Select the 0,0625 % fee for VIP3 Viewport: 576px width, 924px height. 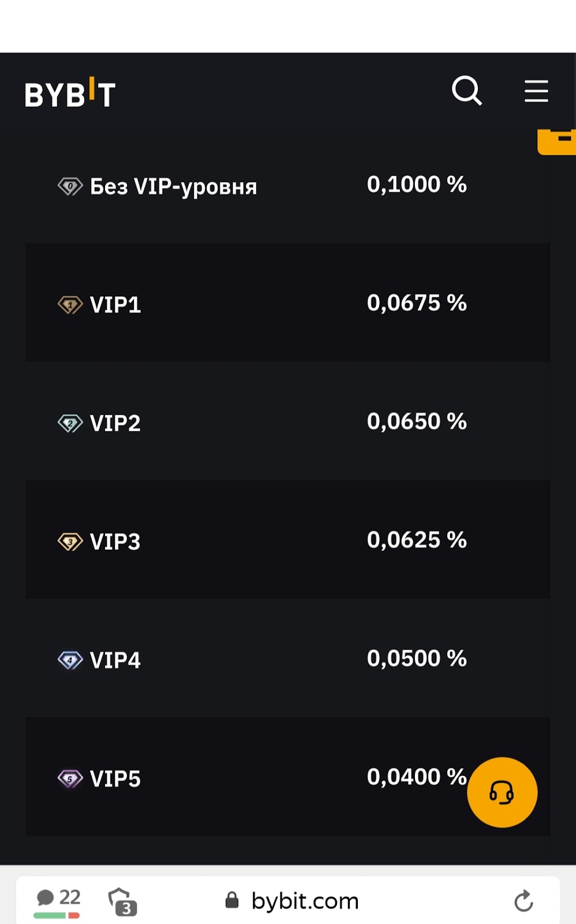pyautogui.click(x=417, y=540)
